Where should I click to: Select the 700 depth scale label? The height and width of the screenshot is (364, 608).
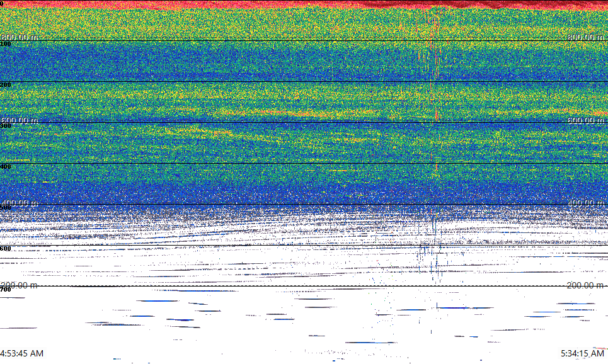click(x=6, y=290)
